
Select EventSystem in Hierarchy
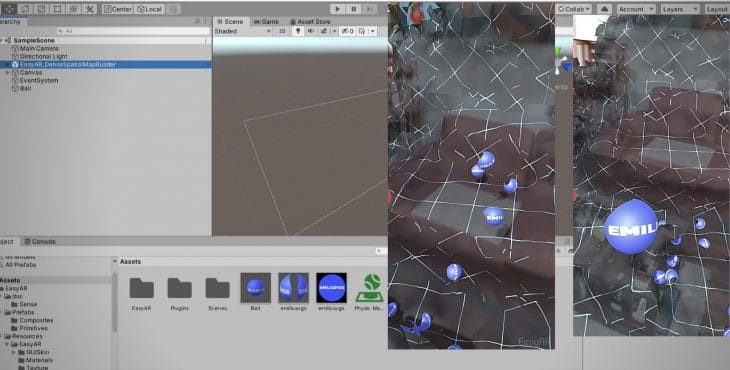pyautogui.click(x=39, y=81)
